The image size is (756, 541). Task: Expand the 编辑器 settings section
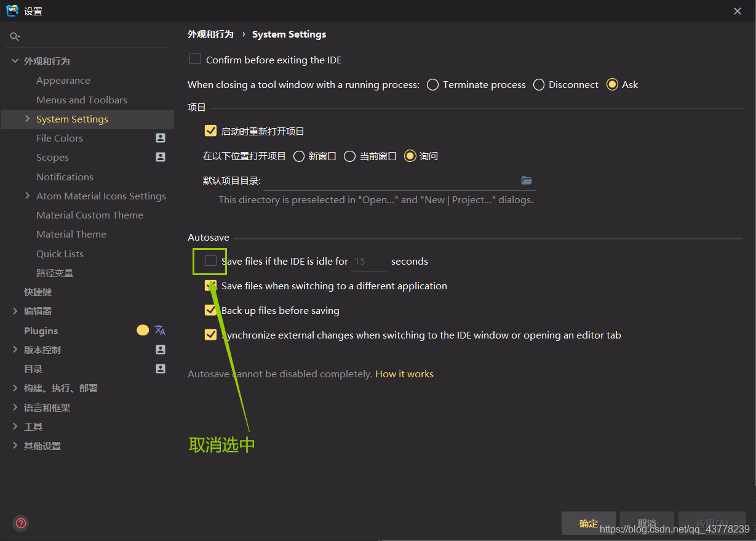click(x=15, y=311)
